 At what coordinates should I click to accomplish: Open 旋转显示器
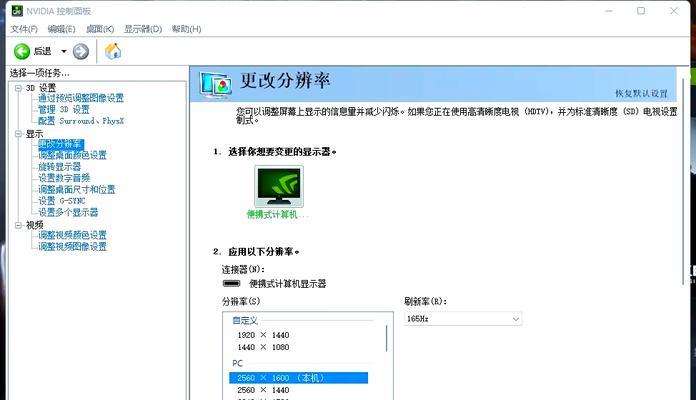(59, 167)
